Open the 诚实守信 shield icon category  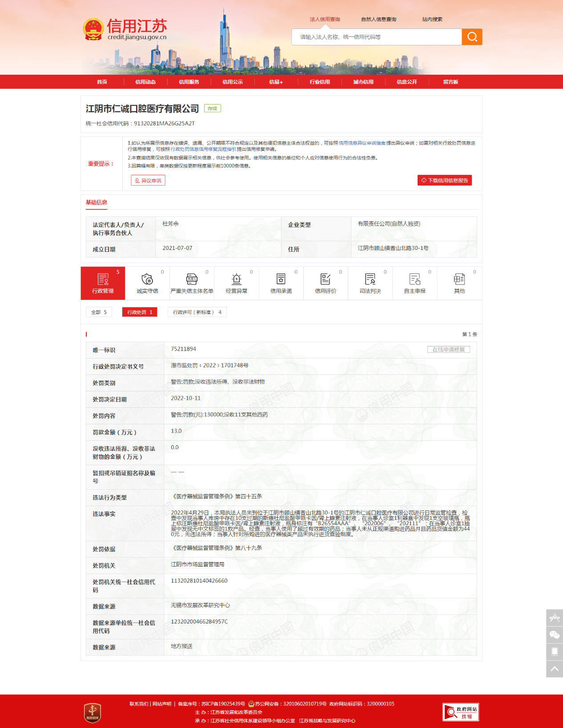point(147,283)
